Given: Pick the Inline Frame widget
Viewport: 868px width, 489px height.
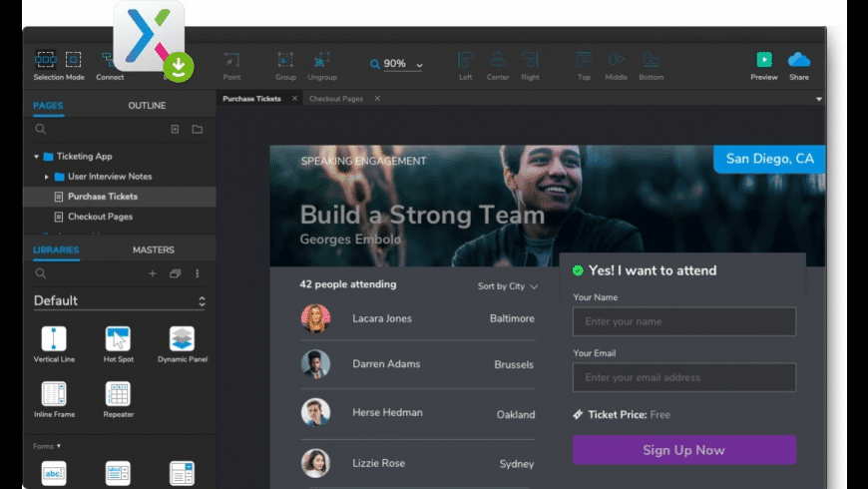Looking at the screenshot, I should tap(54, 399).
